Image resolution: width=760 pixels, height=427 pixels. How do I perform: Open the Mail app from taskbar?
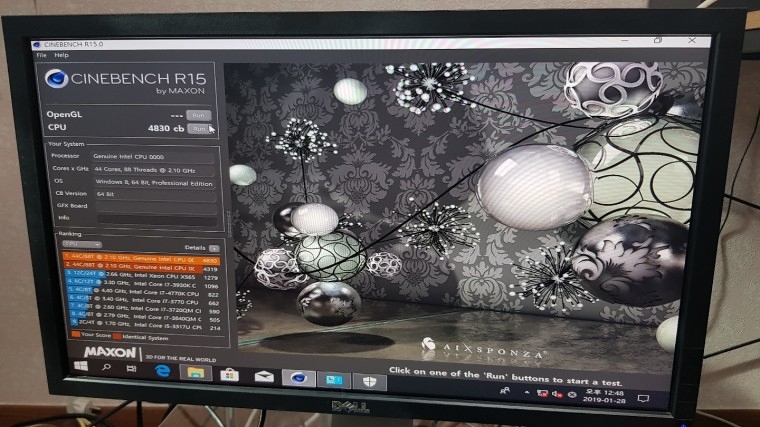click(x=264, y=377)
